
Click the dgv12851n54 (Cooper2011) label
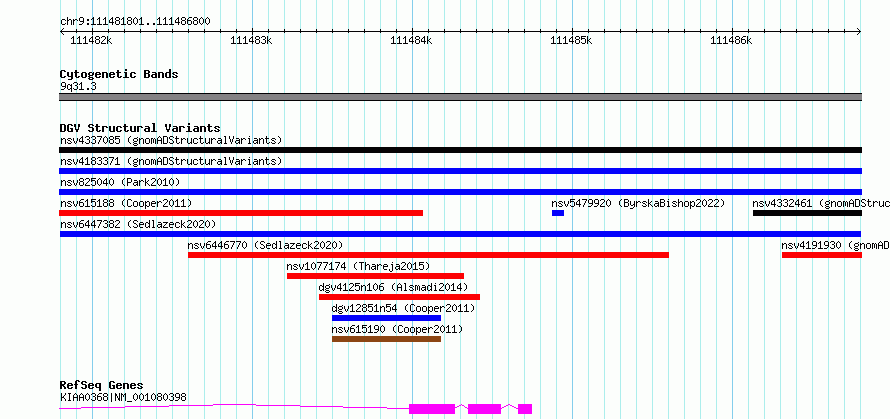click(x=404, y=308)
